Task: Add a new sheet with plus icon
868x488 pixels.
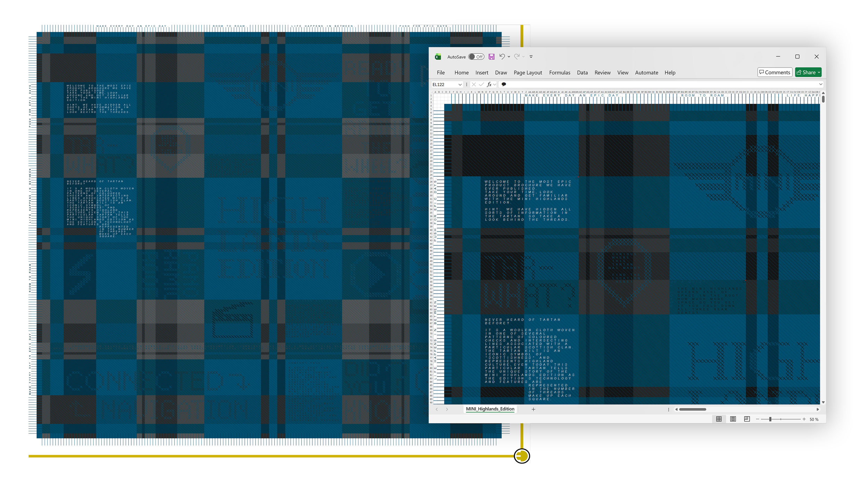Action: pyautogui.click(x=533, y=409)
